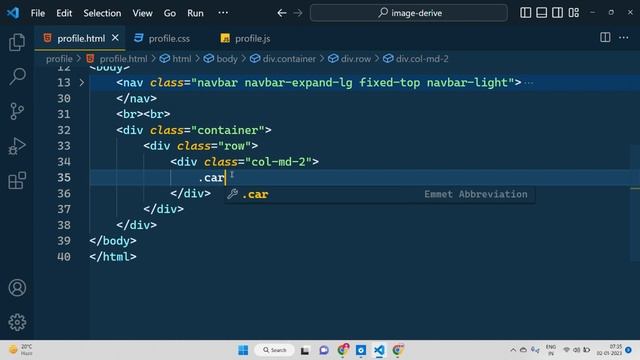Open the Manage gear menu
This screenshot has width=640, height=360.
(17, 322)
